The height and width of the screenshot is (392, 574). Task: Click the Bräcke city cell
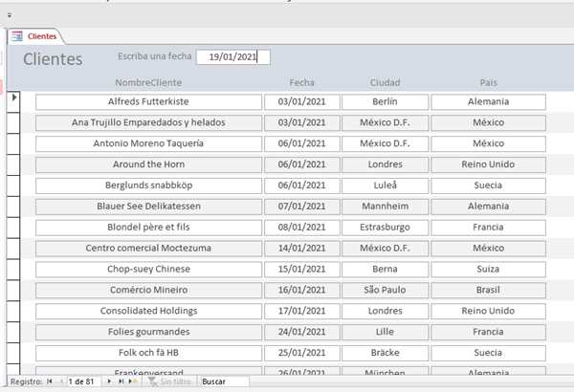click(386, 353)
